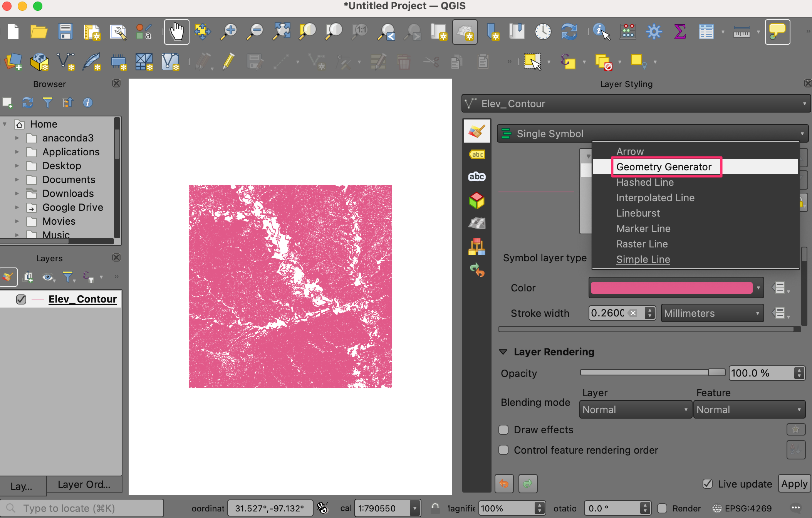Select the Pan Map hand tool
This screenshot has width=812, height=518.
click(176, 32)
